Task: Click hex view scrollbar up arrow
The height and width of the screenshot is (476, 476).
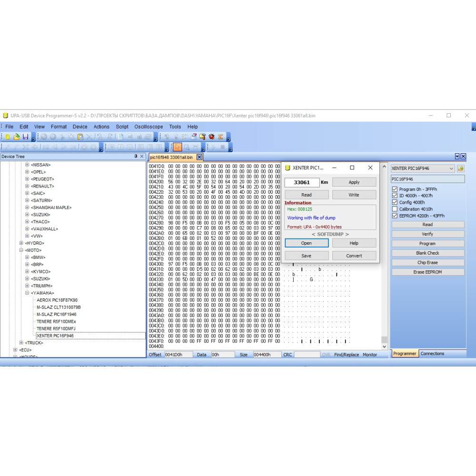Action: tap(384, 167)
